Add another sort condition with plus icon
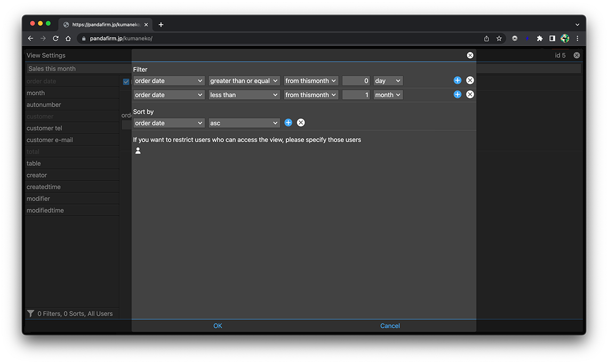 click(x=288, y=123)
